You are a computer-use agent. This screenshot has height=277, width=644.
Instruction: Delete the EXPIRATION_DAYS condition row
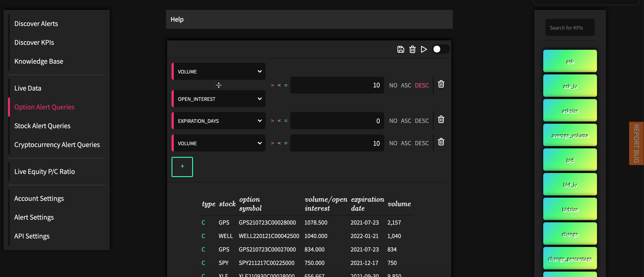(441, 119)
